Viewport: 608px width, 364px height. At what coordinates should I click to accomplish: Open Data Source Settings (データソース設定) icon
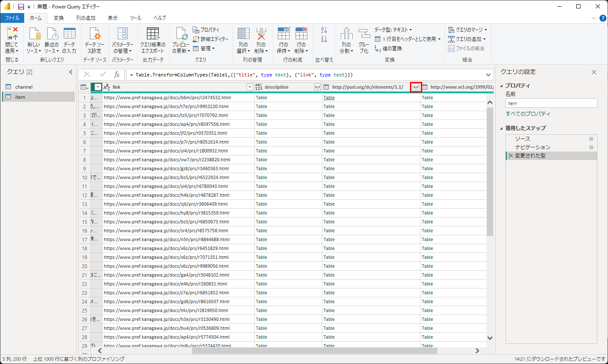coord(95,34)
